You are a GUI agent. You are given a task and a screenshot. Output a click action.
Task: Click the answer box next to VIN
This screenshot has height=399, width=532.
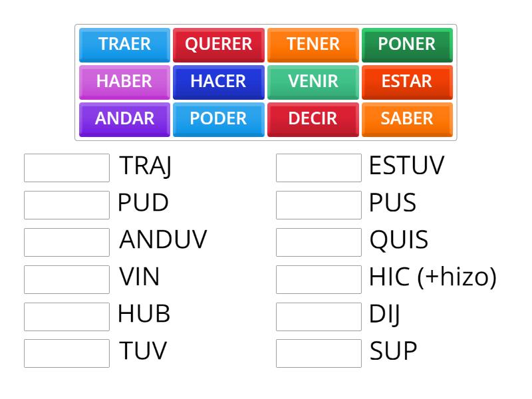(66, 277)
